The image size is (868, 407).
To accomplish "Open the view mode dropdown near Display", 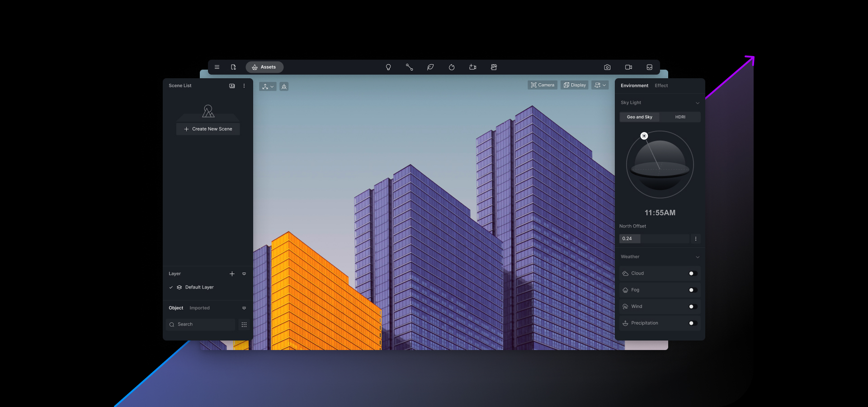I will point(600,85).
